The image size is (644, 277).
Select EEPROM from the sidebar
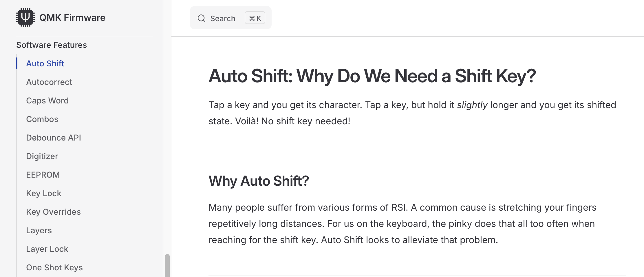pos(43,175)
